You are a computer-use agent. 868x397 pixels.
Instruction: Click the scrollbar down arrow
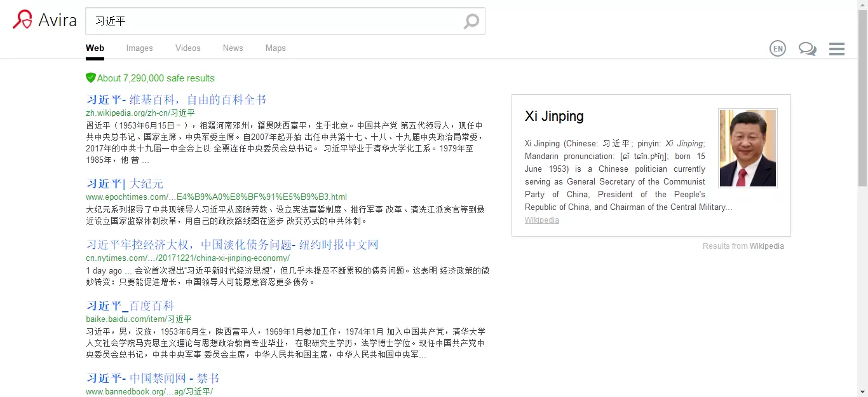[x=862, y=391]
